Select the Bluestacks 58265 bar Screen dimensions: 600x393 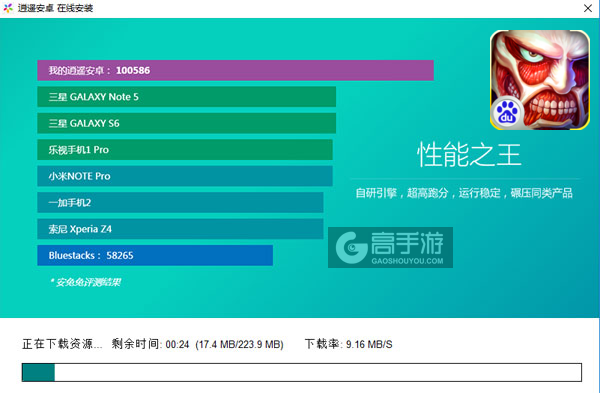(x=155, y=255)
